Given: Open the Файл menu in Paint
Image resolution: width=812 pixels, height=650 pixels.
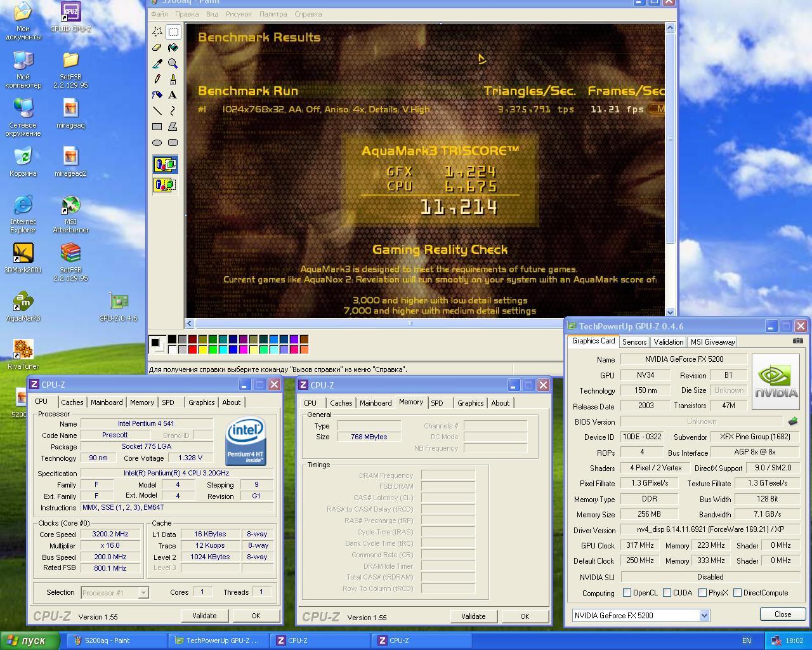Looking at the screenshot, I should tap(159, 14).
